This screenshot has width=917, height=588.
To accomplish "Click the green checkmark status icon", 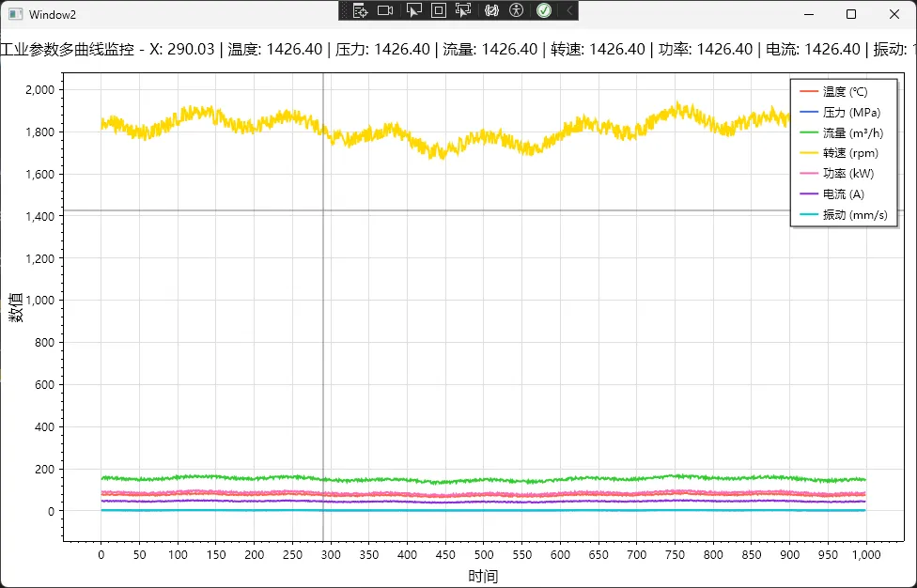I will point(544,10).
